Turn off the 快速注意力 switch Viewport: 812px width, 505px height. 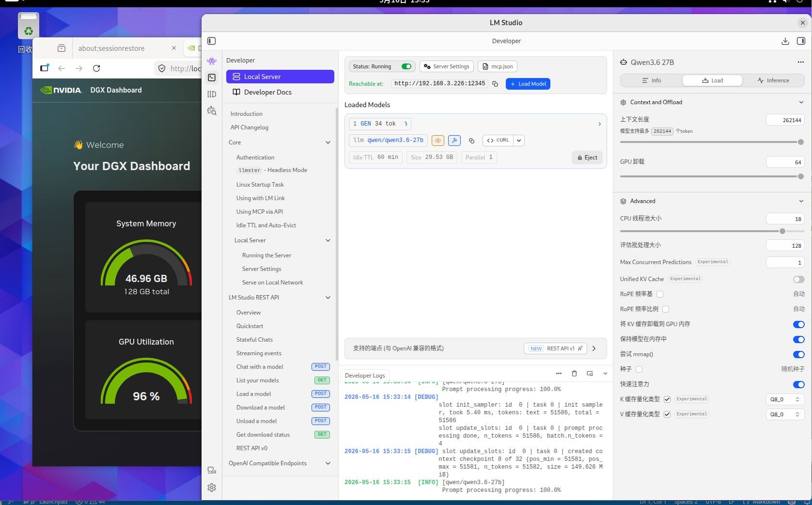pyautogui.click(x=798, y=384)
